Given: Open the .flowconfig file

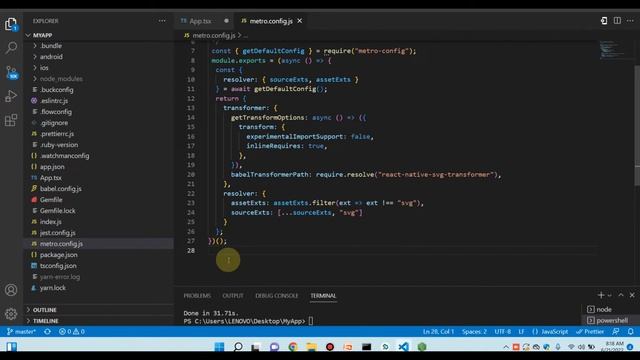Looking at the screenshot, I should pos(56,112).
